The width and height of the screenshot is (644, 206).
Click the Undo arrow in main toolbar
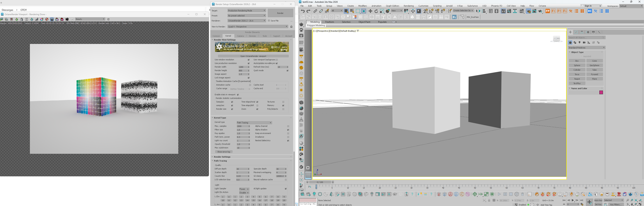tap(303, 11)
